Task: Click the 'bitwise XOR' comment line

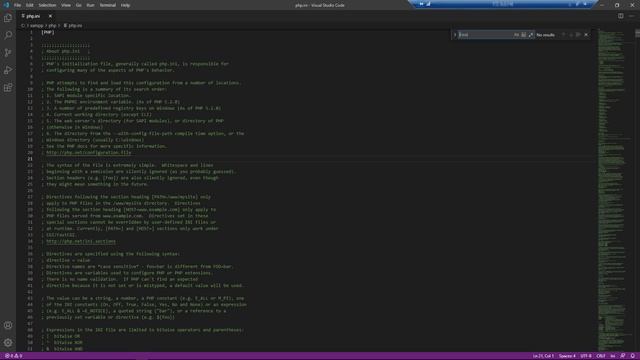Action: [63, 342]
